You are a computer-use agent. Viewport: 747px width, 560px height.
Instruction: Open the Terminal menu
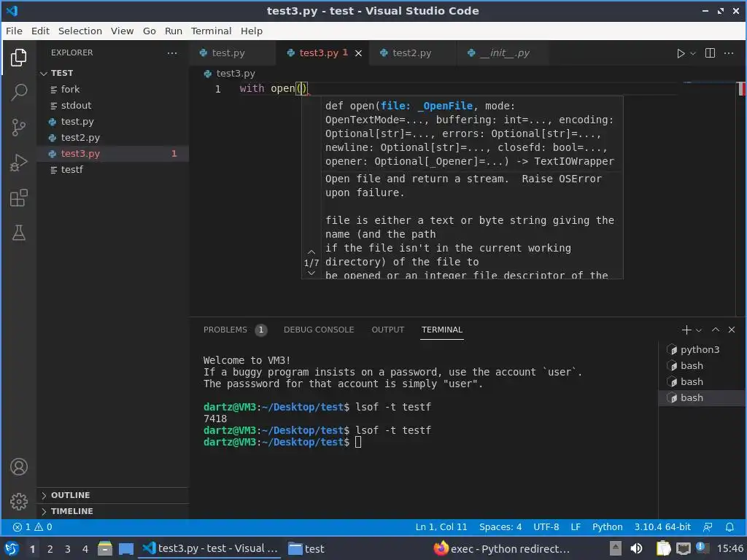211,31
